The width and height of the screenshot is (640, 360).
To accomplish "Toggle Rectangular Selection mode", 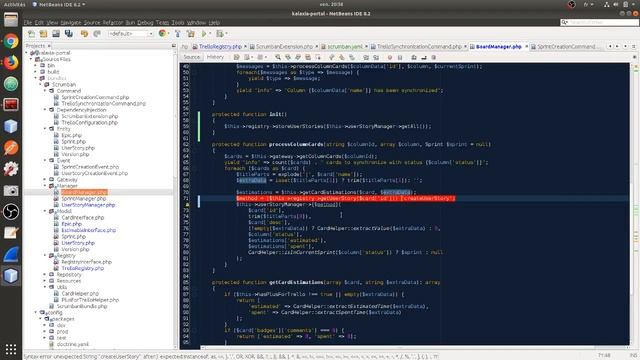I will click(318, 58).
